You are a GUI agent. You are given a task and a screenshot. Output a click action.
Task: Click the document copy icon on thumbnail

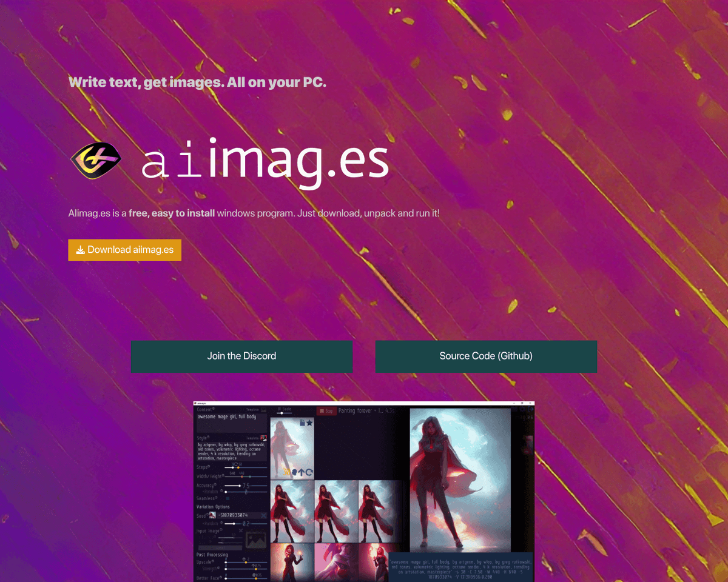point(302,423)
